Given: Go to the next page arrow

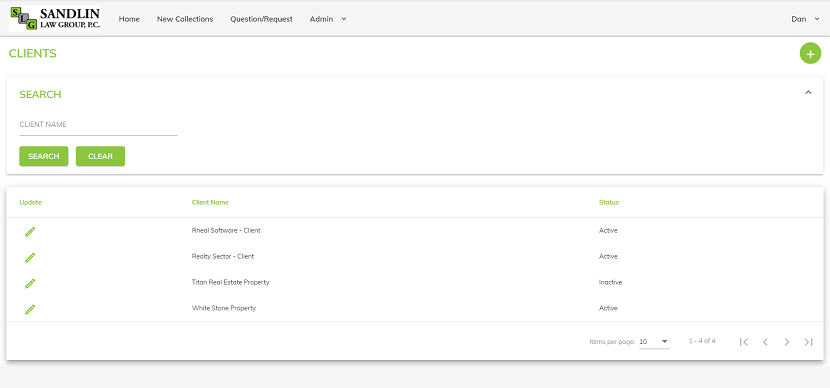Looking at the screenshot, I should [x=787, y=342].
